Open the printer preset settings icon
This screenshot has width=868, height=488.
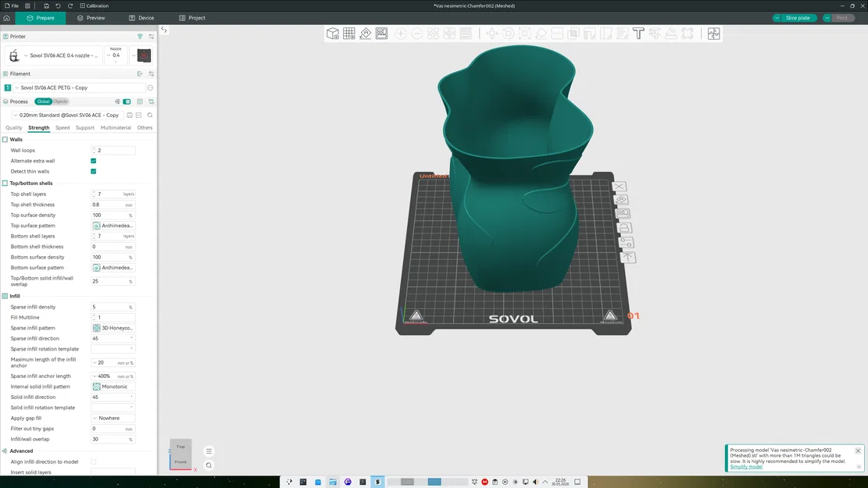(151, 37)
